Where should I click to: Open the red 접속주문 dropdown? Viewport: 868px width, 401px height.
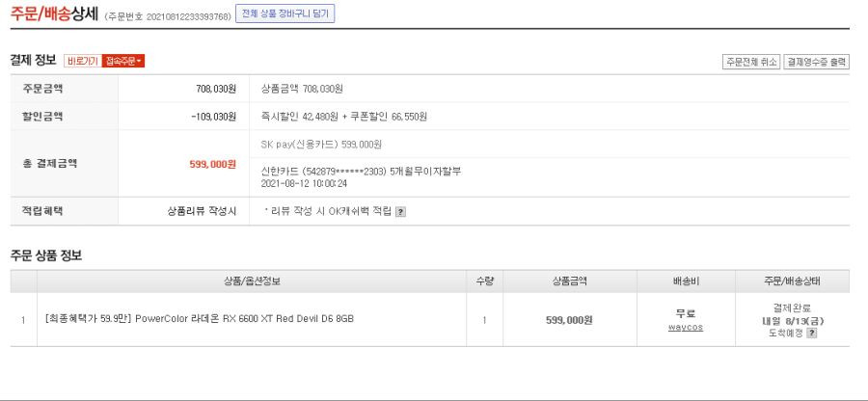(x=123, y=62)
